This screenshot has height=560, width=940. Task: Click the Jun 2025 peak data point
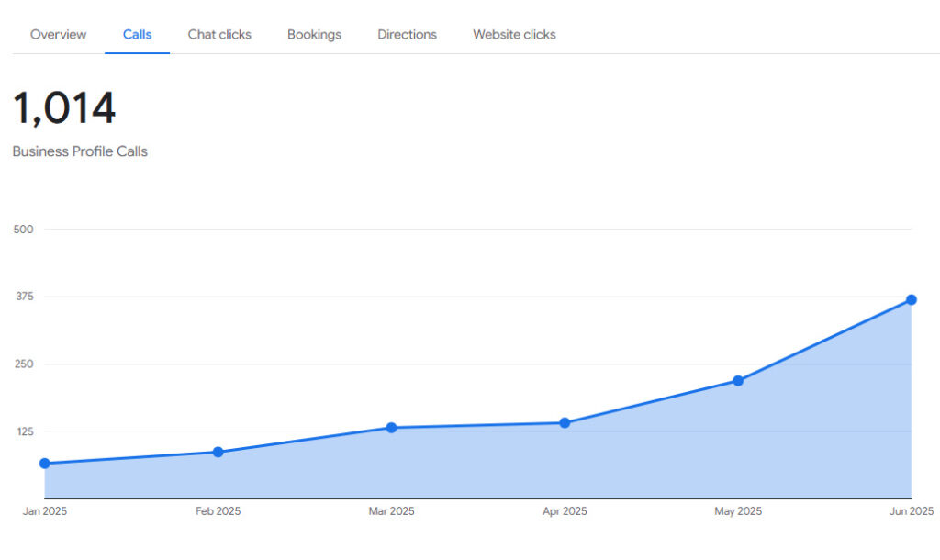(x=912, y=300)
